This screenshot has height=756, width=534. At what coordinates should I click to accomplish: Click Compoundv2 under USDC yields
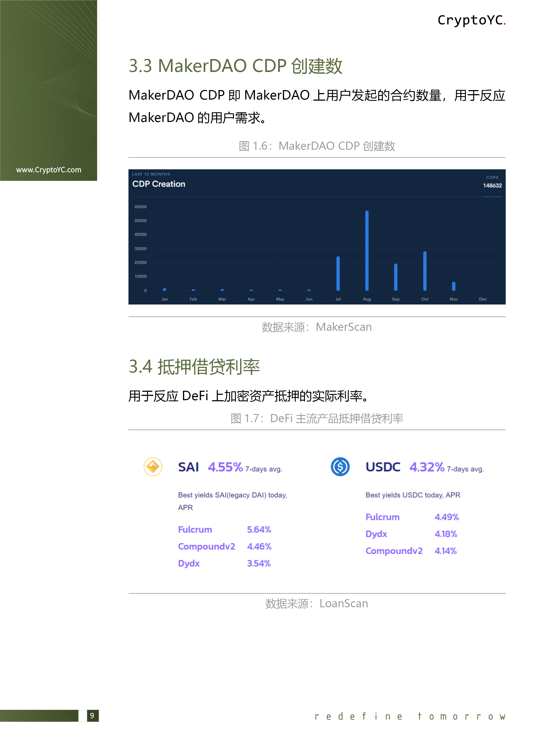[x=394, y=551]
